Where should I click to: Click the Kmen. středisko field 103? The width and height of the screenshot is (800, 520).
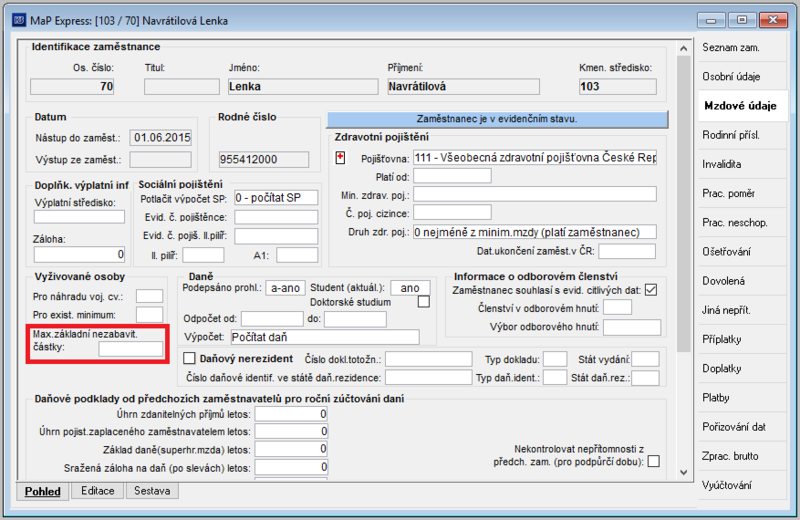click(618, 86)
